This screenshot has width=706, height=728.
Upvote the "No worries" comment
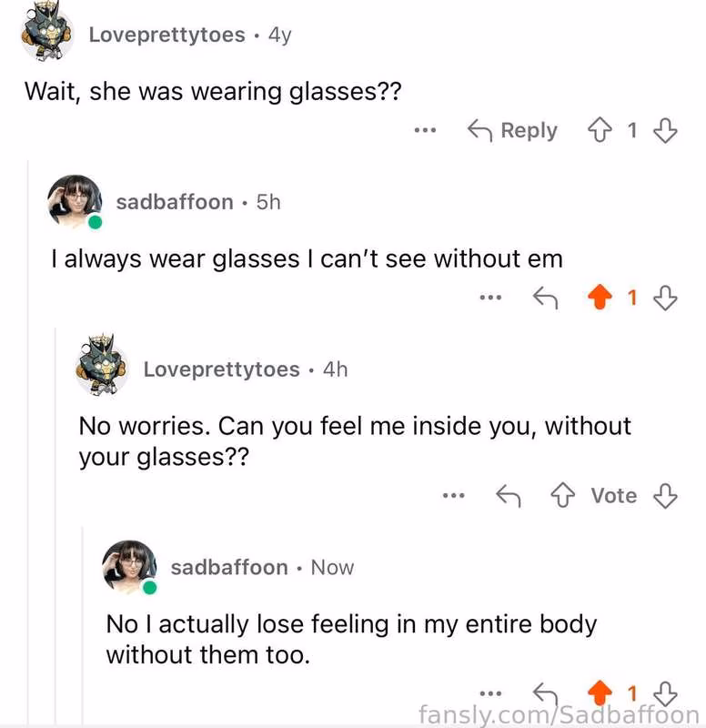[563, 496]
